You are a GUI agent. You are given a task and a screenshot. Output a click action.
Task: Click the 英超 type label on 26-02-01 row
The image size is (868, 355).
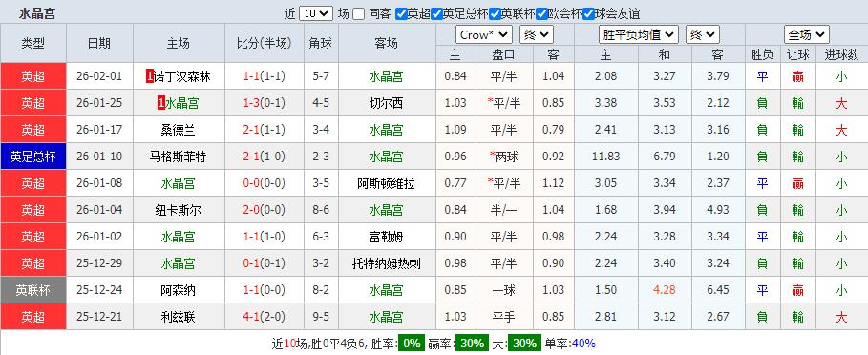click(33, 77)
